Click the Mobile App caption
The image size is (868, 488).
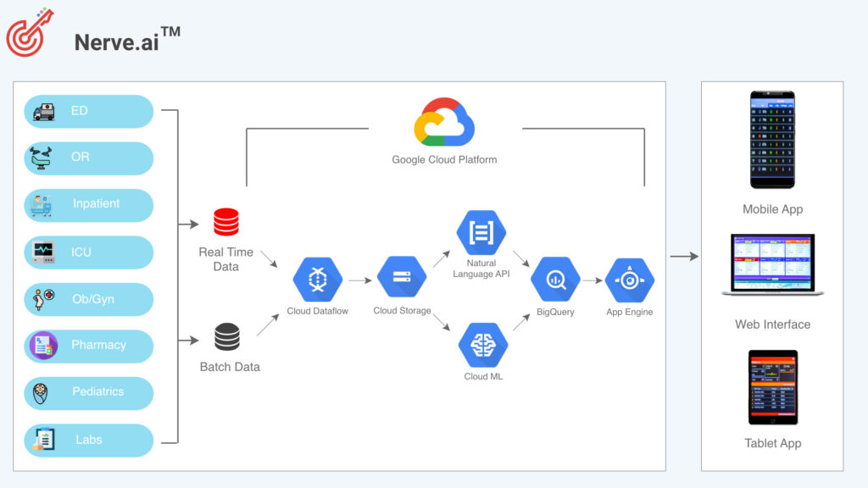point(773,209)
